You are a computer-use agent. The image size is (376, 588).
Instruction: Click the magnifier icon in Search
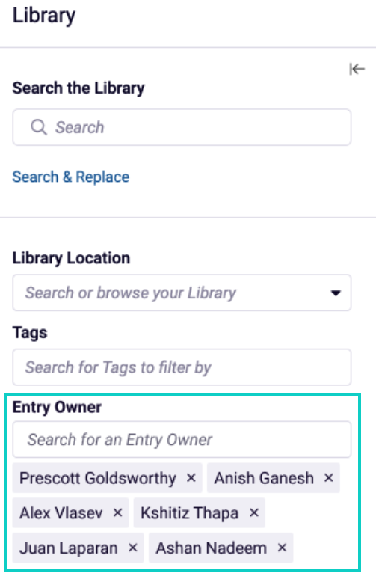39,127
